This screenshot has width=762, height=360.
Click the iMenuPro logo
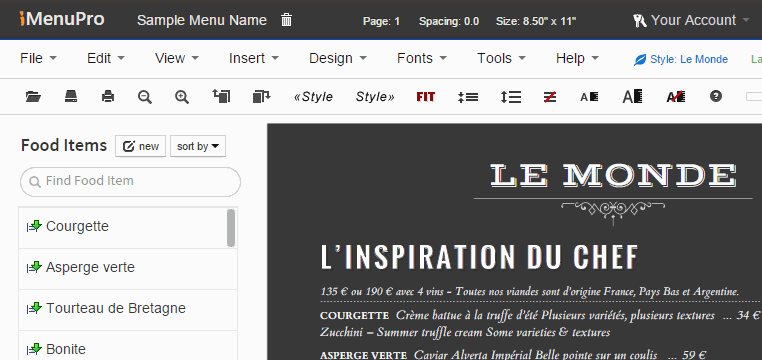coord(62,19)
